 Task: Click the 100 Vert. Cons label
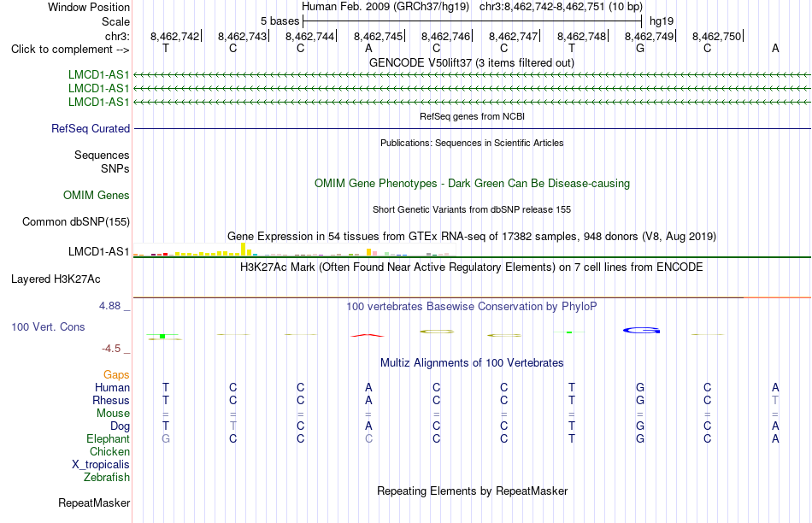(48, 326)
